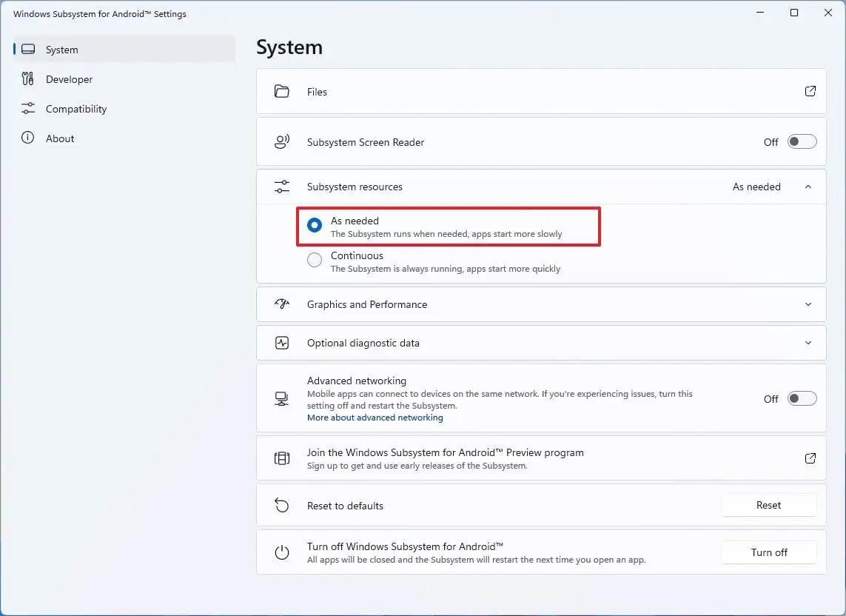Image resolution: width=846 pixels, height=616 pixels.
Task: Click the Advanced networking computer icon
Action: pos(282,399)
